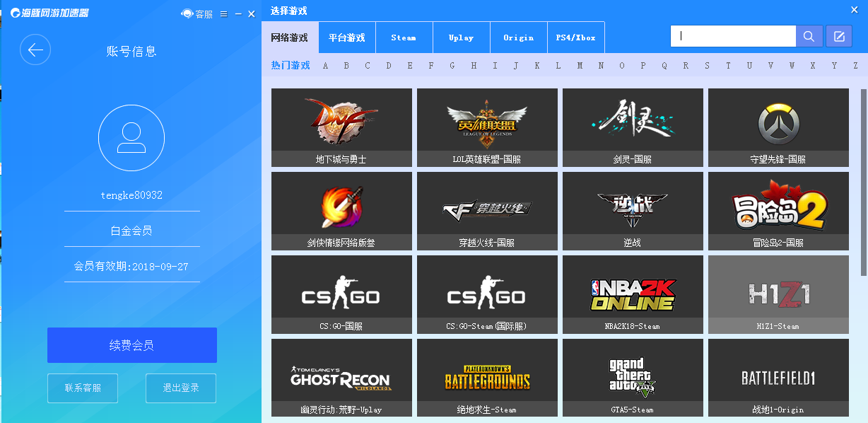The image size is (868, 423).
Task: Open the Origin games tab
Action: pyautogui.click(x=518, y=37)
